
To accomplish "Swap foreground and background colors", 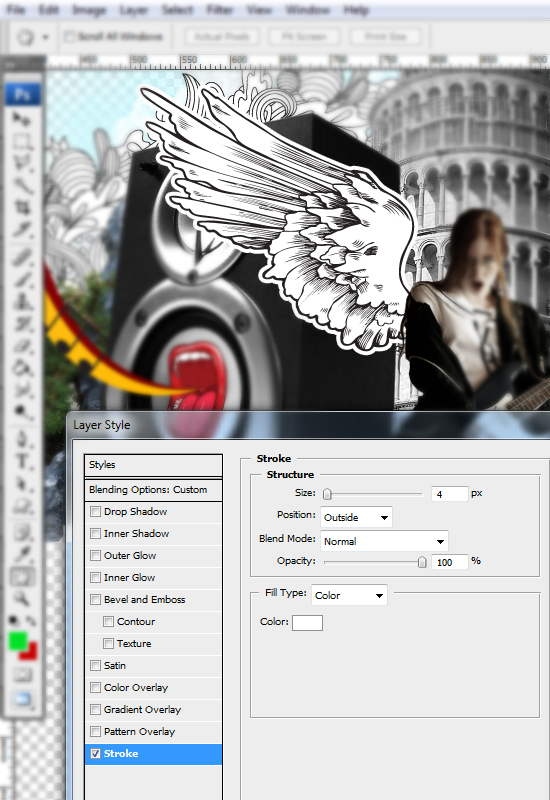I will [x=31, y=621].
